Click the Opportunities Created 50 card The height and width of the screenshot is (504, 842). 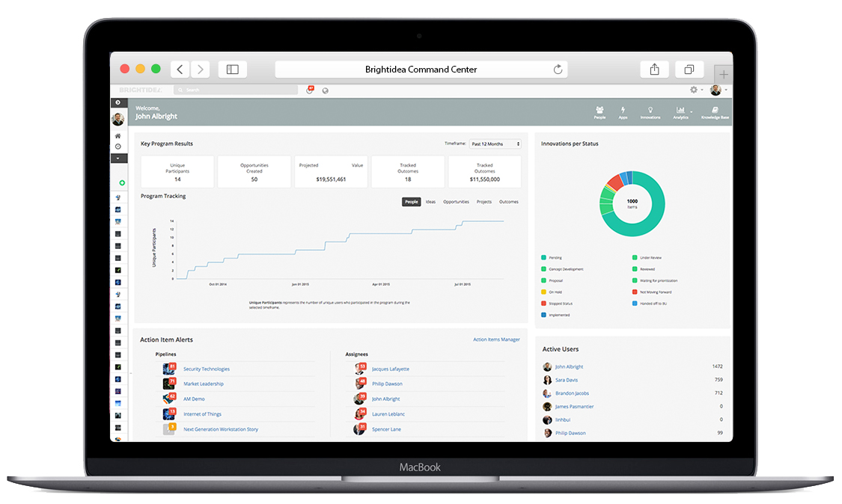point(254,172)
